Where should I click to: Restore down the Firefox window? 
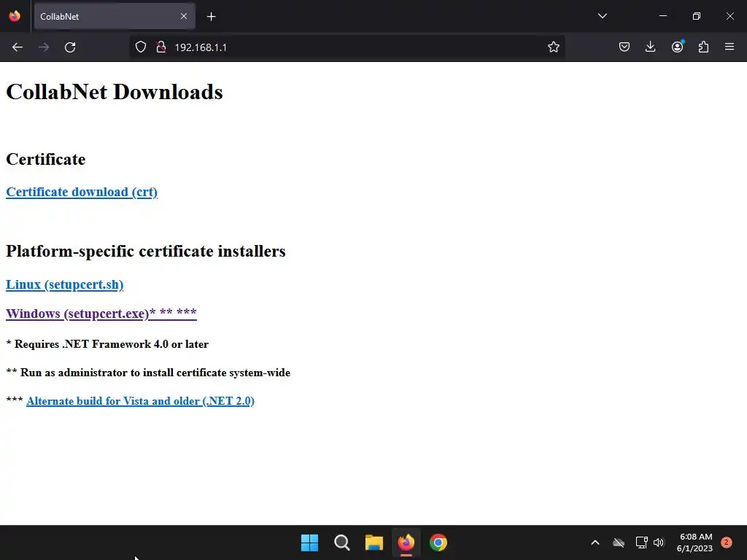(697, 16)
